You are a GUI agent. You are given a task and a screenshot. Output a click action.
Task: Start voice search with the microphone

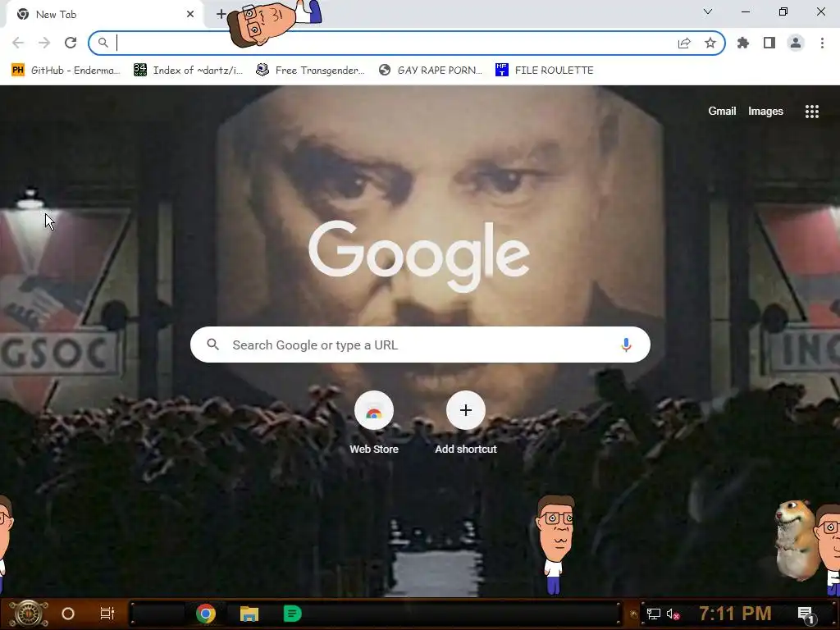click(626, 345)
